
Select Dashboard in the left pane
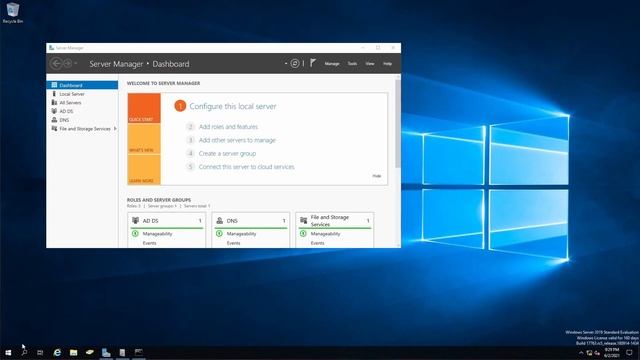tap(82, 85)
